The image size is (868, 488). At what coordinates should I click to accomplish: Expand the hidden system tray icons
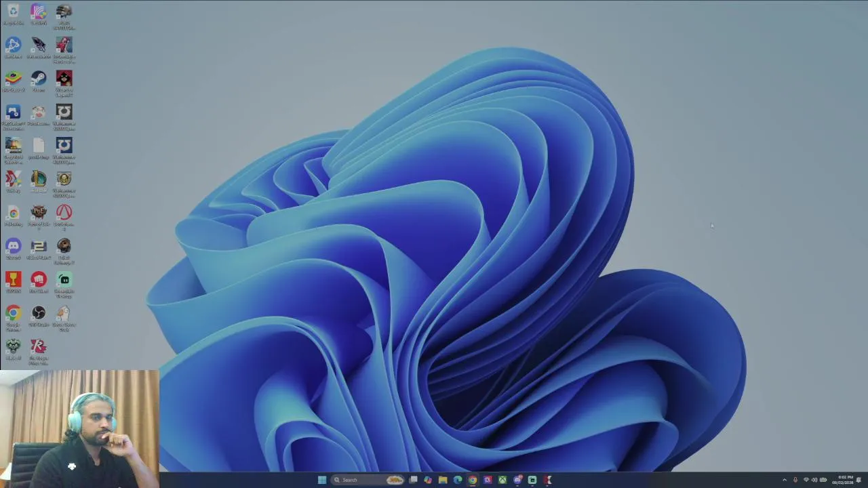pyautogui.click(x=785, y=480)
